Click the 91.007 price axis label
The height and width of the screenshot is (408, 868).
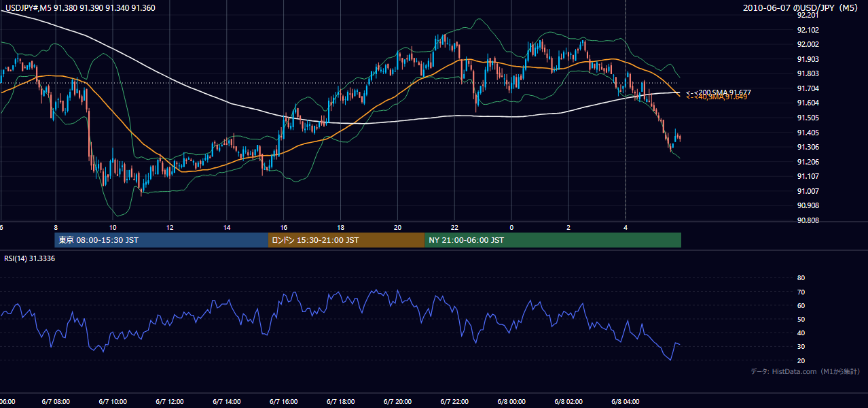coord(810,191)
